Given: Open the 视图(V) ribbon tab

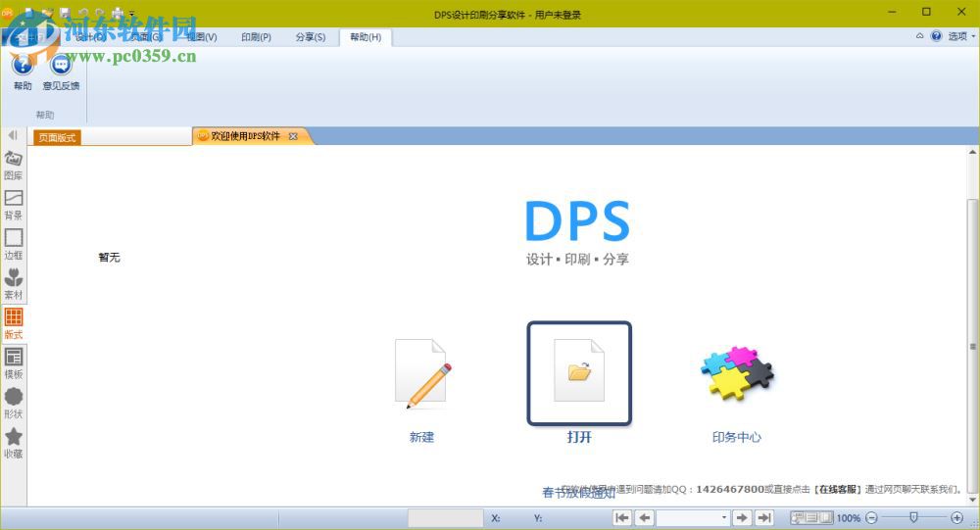Looking at the screenshot, I should point(202,37).
